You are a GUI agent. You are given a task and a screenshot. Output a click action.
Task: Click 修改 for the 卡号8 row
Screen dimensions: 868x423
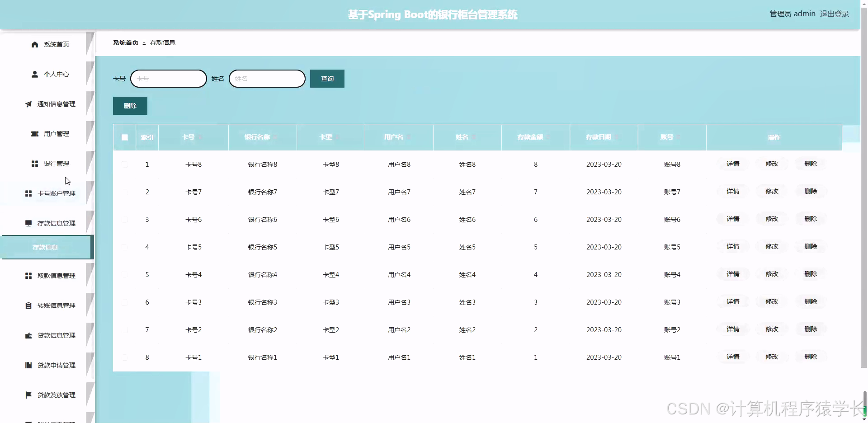click(772, 164)
